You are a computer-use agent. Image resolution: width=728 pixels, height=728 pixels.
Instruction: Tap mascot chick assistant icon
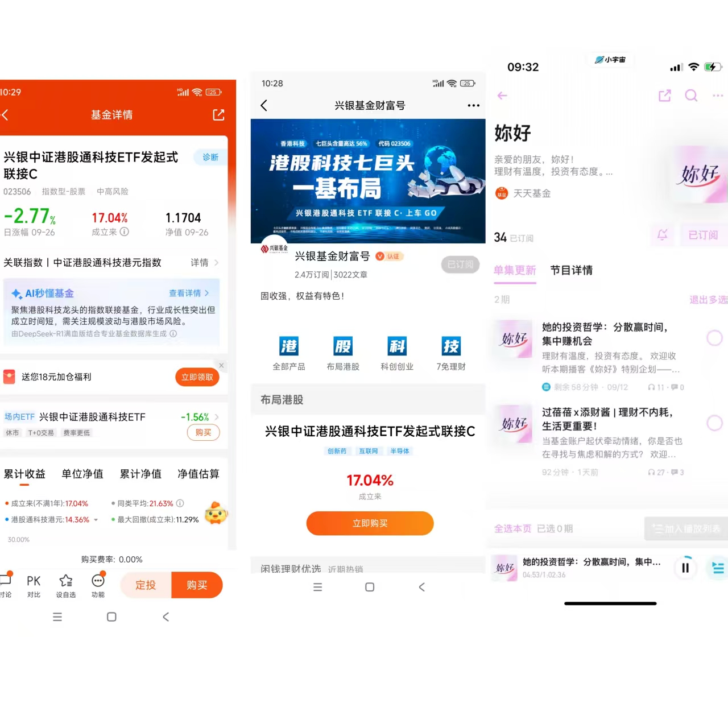click(216, 513)
